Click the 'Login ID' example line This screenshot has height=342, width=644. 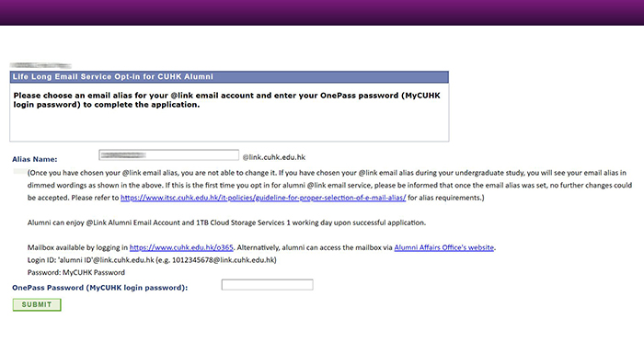click(152, 260)
